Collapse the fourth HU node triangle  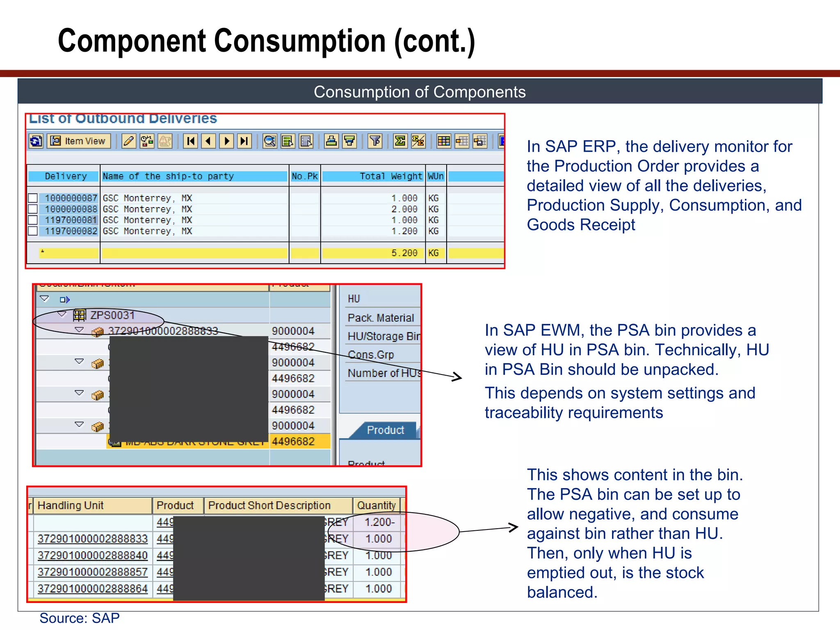click(80, 425)
